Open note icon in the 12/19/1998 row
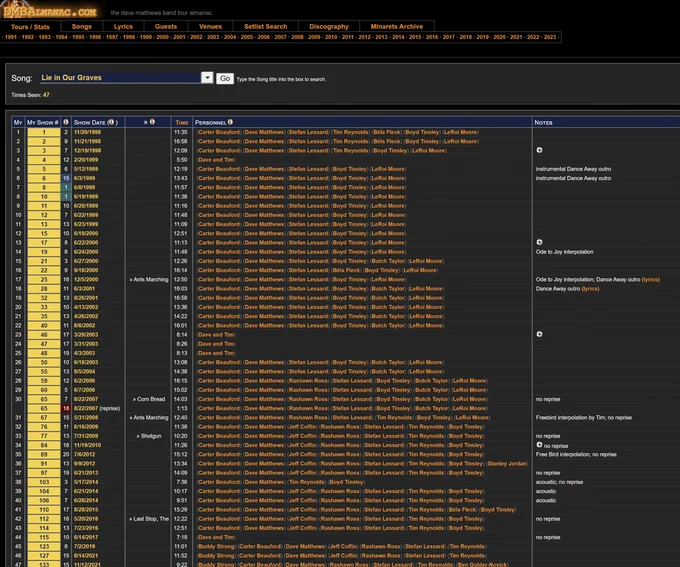The width and height of the screenshot is (680, 567). [539, 150]
